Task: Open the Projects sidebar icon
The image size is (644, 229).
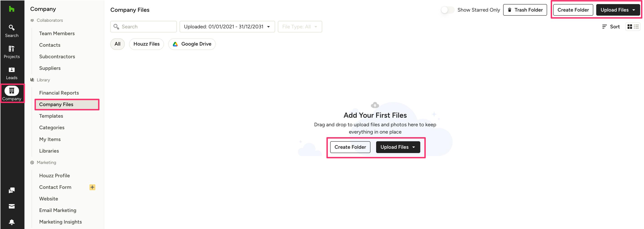Action: click(x=12, y=52)
